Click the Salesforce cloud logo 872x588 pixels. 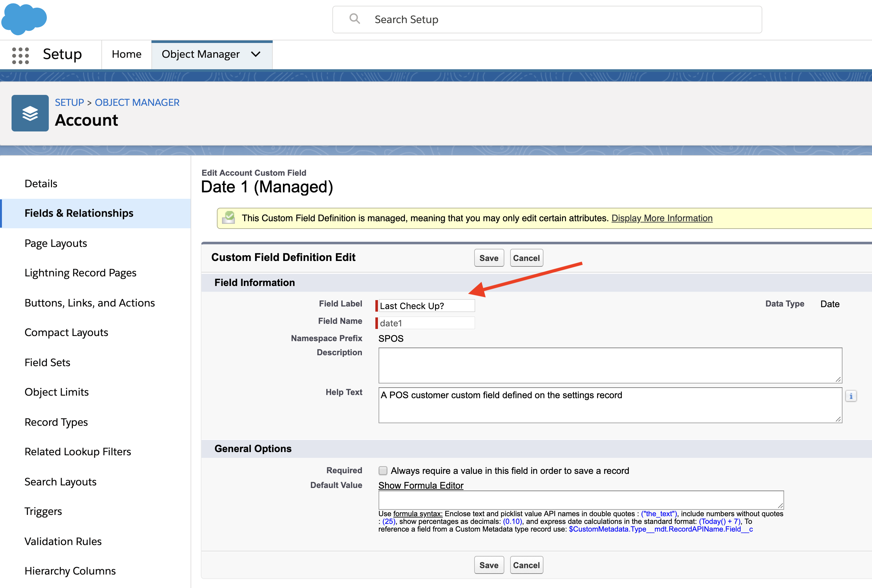pos(24,19)
